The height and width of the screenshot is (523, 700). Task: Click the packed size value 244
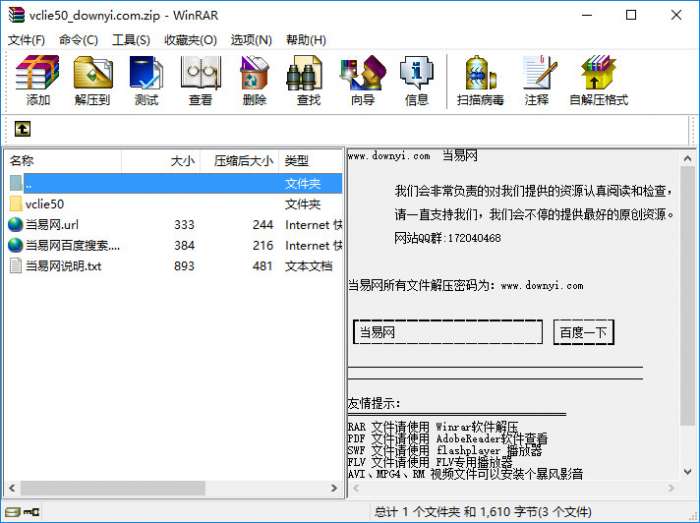click(262, 224)
